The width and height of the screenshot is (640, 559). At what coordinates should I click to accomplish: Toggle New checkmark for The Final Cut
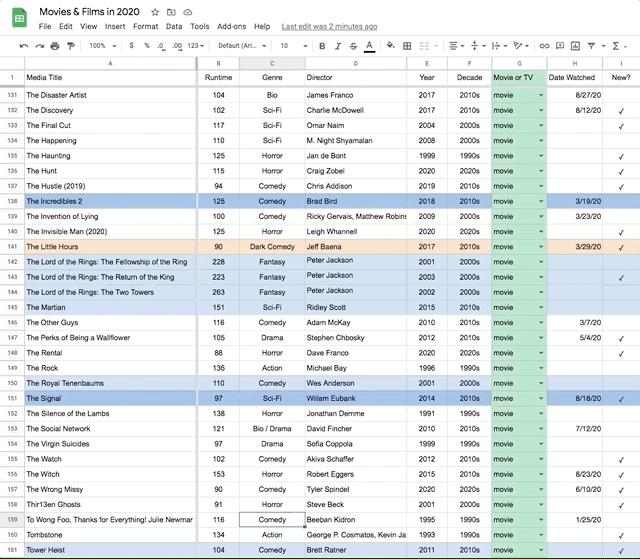pyautogui.click(x=621, y=126)
